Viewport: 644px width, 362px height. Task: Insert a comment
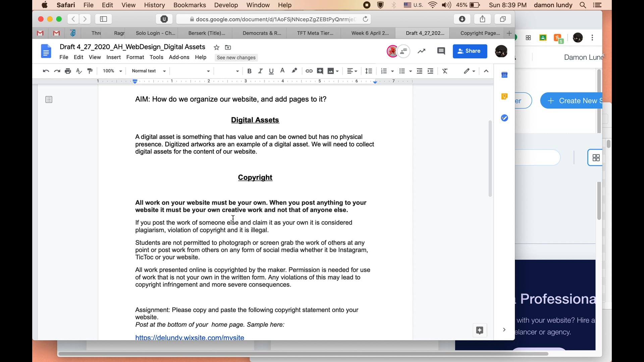pyautogui.click(x=320, y=71)
